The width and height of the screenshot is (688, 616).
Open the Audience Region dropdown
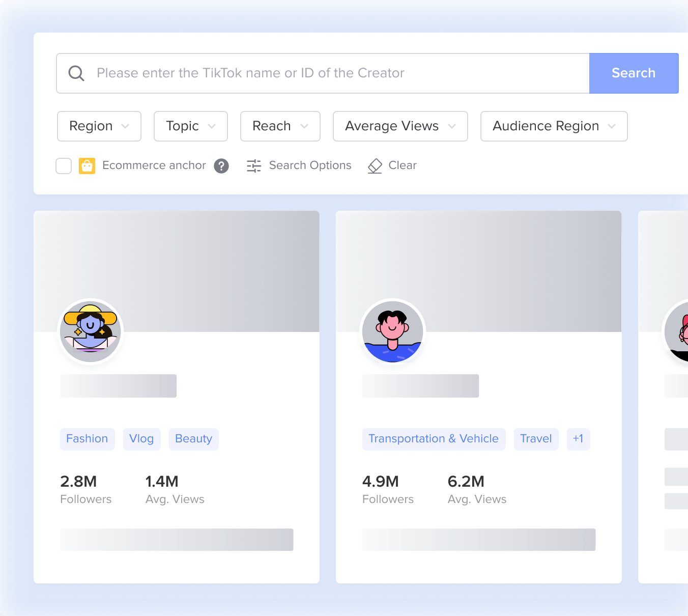[x=554, y=126]
